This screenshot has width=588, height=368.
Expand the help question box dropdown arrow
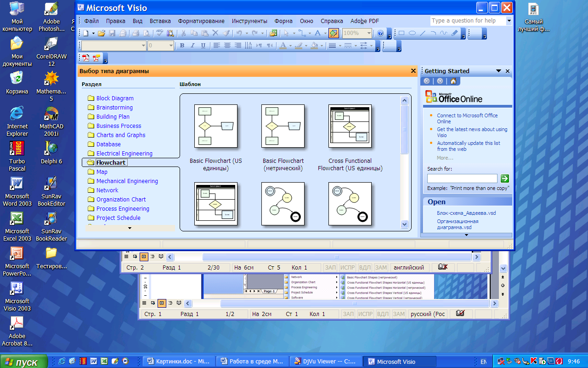pyautogui.click(x=509, y=21)
